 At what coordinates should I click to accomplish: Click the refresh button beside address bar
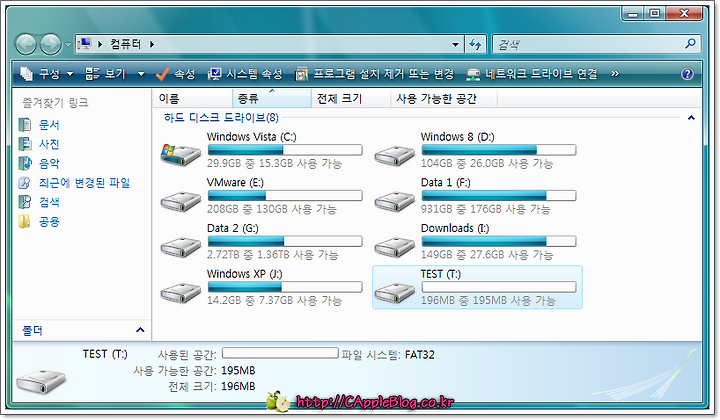tap(475, 45)
